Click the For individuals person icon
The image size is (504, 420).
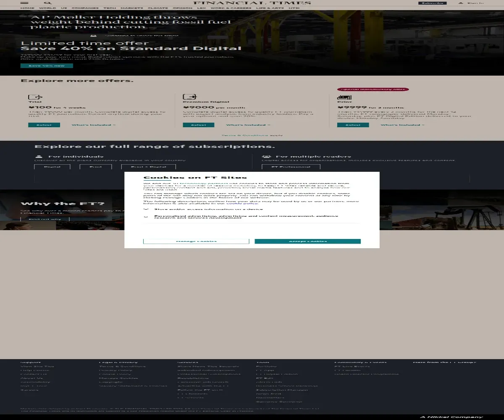(x=39, y=157)
